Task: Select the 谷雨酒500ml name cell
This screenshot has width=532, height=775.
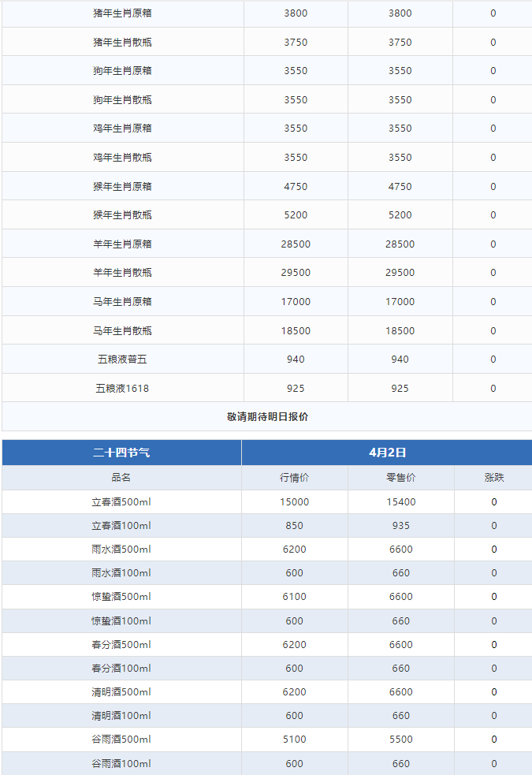Action: tap(121, 740)
